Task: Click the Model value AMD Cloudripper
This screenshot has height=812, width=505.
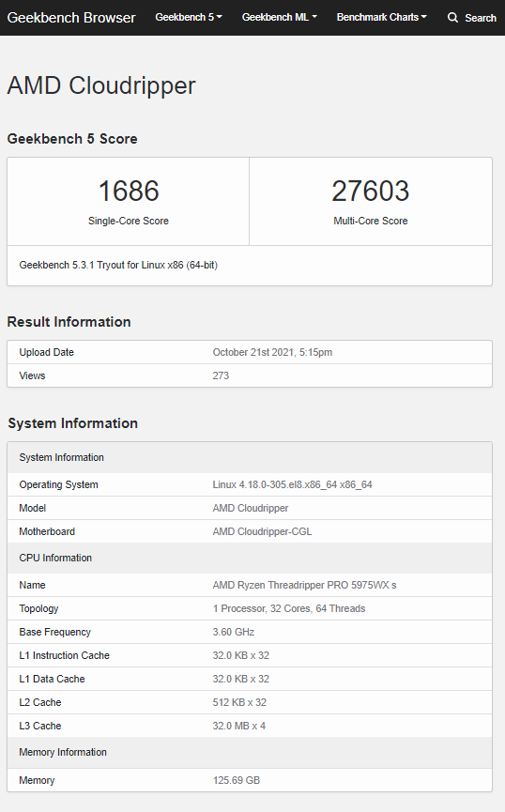Action: point(251,508)
